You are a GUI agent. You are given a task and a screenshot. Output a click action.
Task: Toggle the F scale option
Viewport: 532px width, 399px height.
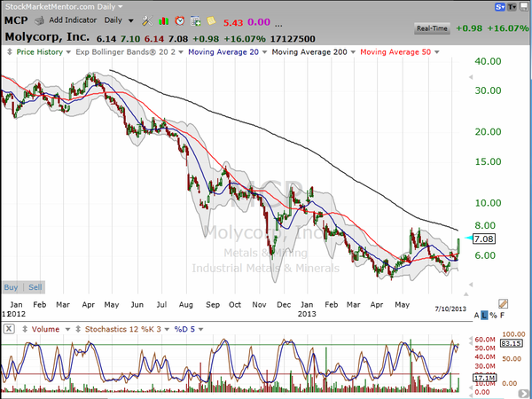point(503,315)
